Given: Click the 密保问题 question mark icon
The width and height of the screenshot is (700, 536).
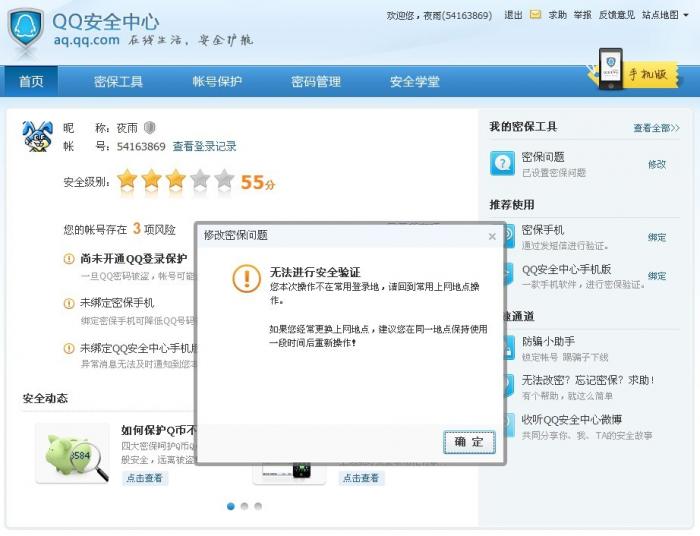Looking at the screenshot, I should coord(502,163).
